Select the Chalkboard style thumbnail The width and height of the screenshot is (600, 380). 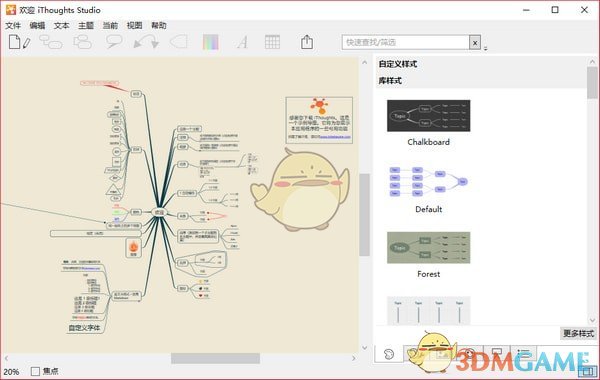pyautogui.click(x=428, y=116)
